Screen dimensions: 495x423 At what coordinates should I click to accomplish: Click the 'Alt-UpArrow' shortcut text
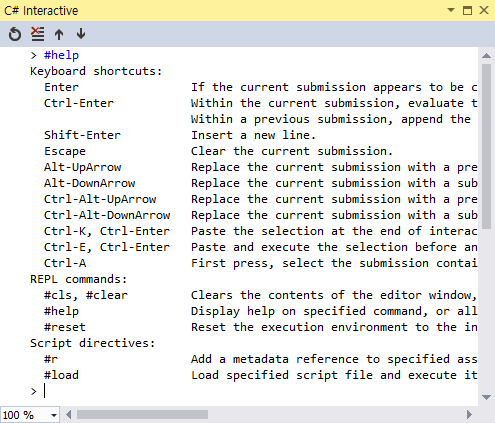(82, 167)
